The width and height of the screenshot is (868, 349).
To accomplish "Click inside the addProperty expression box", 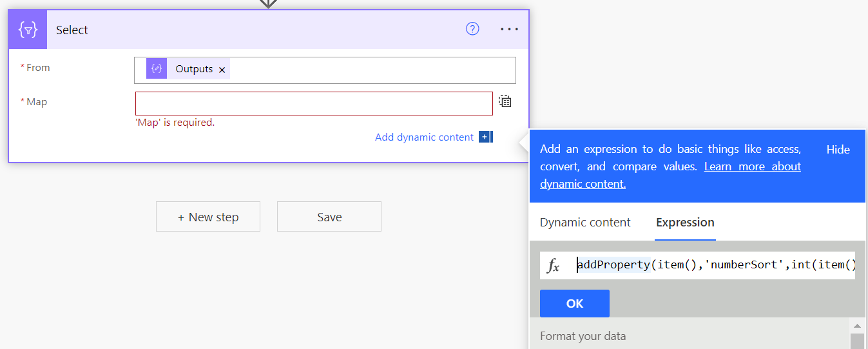I will (x=715, y=265).
